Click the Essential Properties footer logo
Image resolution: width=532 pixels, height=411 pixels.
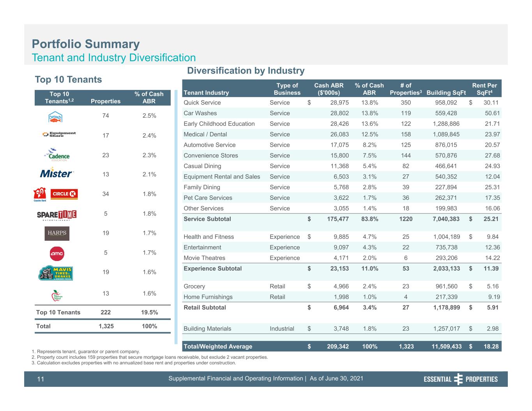[x=461, y=379]
